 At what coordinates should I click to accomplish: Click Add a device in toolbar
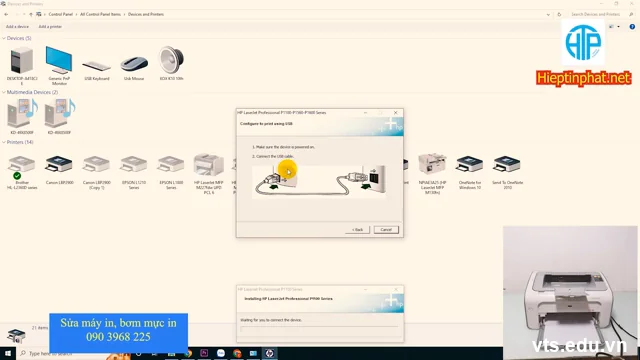point(17,27)
